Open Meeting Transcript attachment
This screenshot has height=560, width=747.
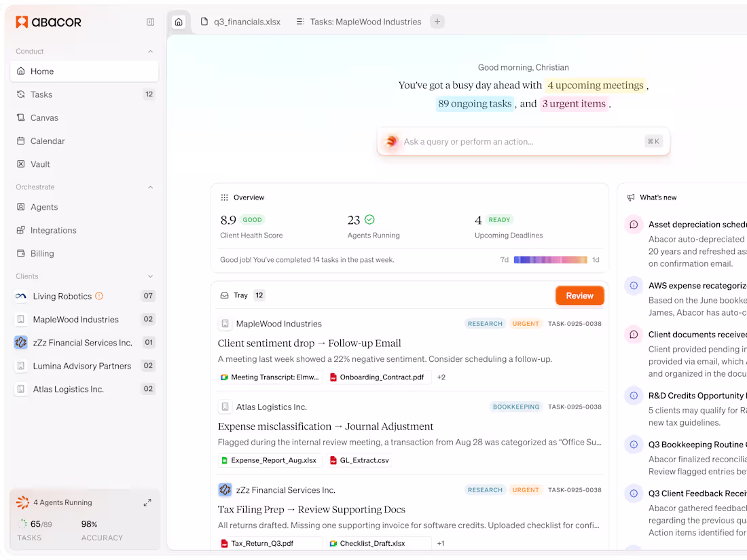pyautogui.click(x=270, y=377)
